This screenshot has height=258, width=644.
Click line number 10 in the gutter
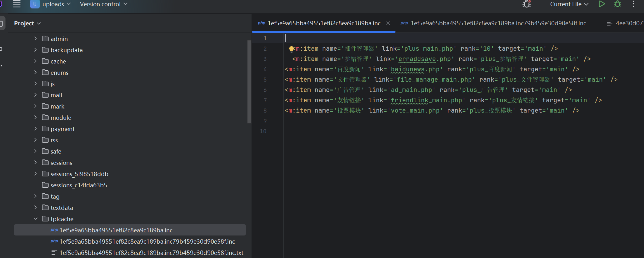(x=263, y=131)
